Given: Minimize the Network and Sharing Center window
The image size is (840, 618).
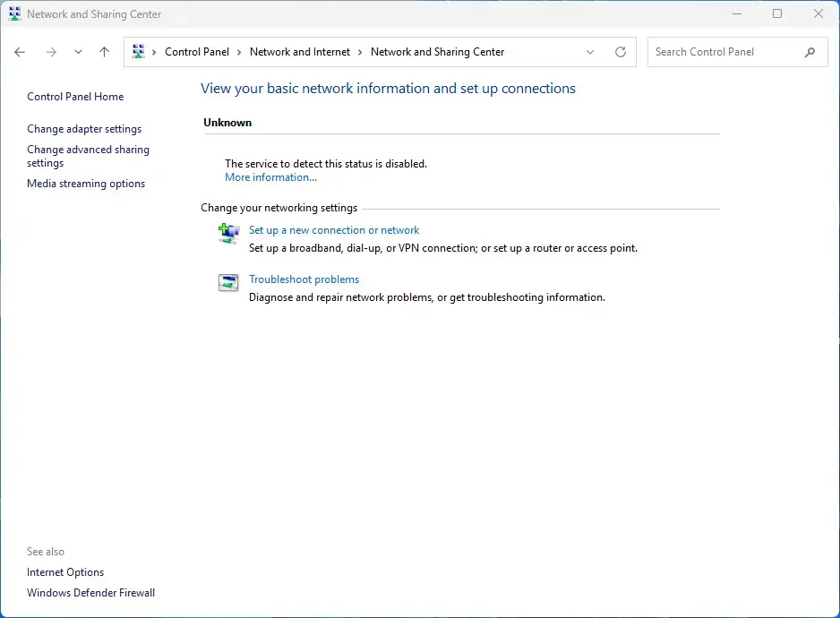Looking at the screenshot, I should (x=737, y=14).
